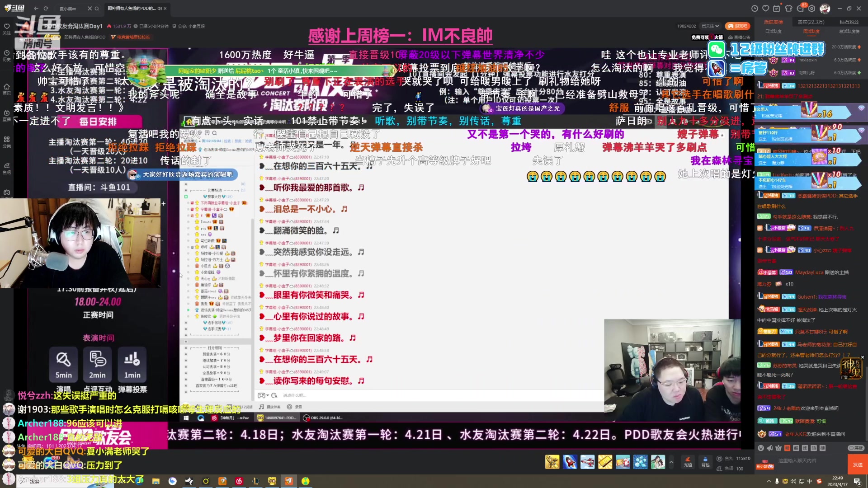Toggle the 滤 filter option
This screenshot has width=868, height=488.
coord(805,448)
